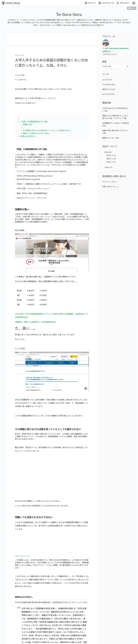138x644 pixels.
Task: Open New Entry editor
Action: (x=90, y=3)
